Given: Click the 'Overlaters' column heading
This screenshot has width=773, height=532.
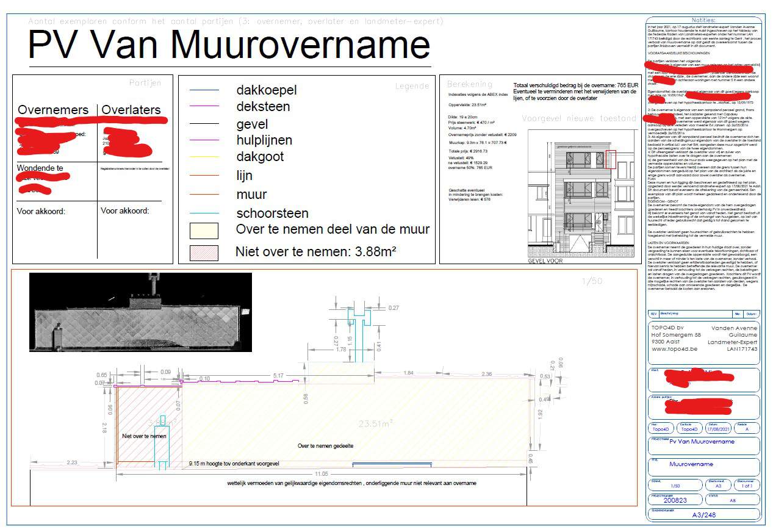Looking at the screenshot, I should [131, 110].
